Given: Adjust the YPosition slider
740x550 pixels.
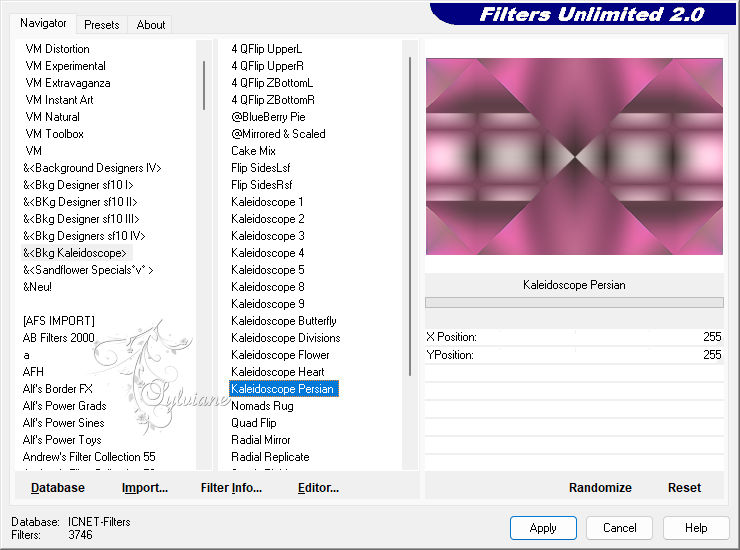Looking at the screenshot, I should tap(574, 355).
